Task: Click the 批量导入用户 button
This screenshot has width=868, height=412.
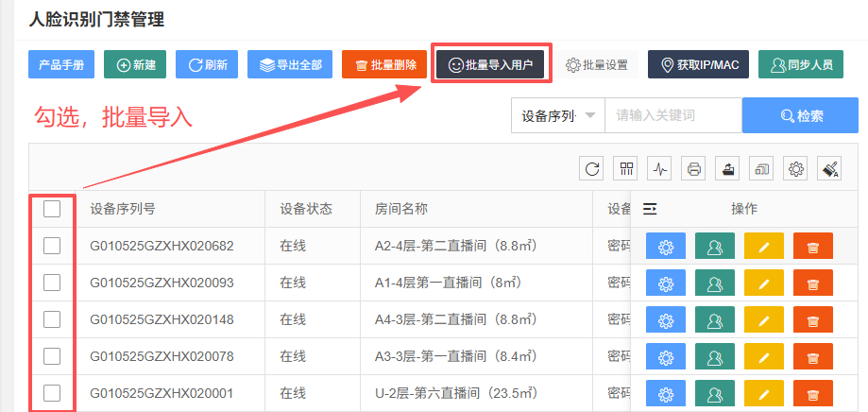Action: (x=490, y=65)
